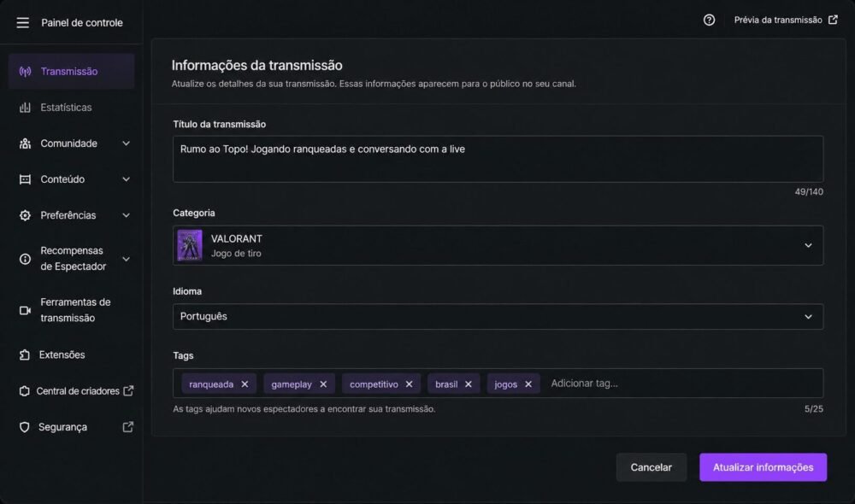Click the competitivo tag label

[x=374, y=384]
